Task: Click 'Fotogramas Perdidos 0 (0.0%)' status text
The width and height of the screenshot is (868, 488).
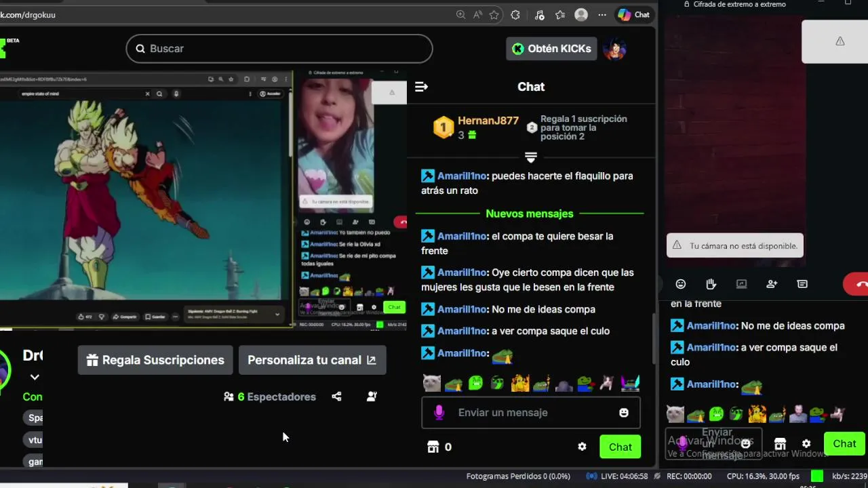Action: [x=518, y=476]
